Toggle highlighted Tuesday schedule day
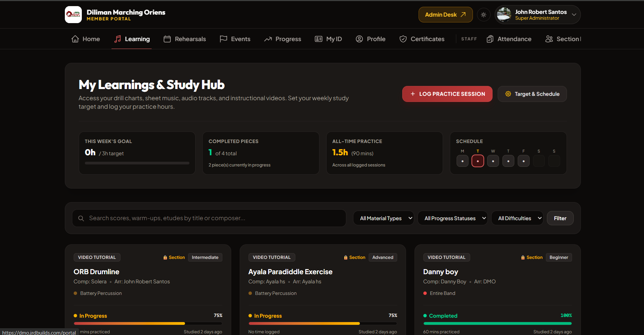644x335 pixels. tap(478, 161)
